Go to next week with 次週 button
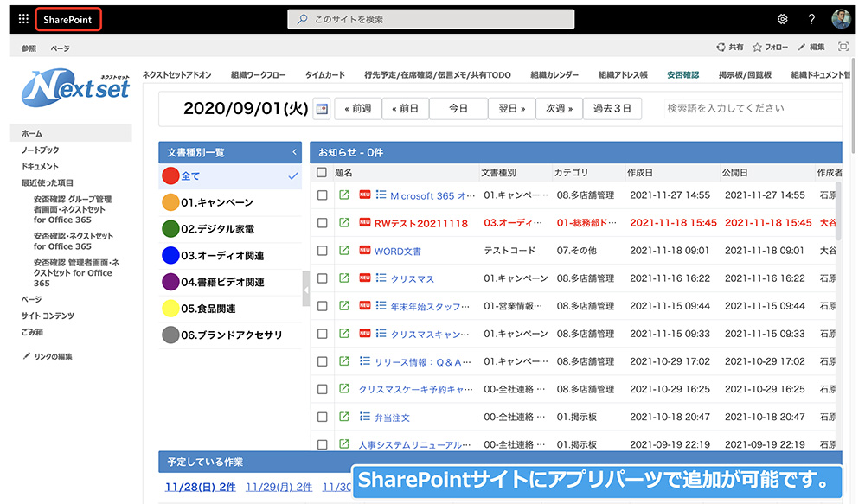The width and height of the screenshot is (865, 504). coord(559,109)
